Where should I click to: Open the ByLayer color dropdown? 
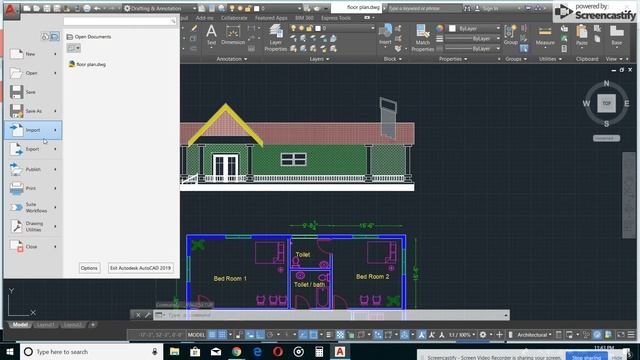[475, 29]
